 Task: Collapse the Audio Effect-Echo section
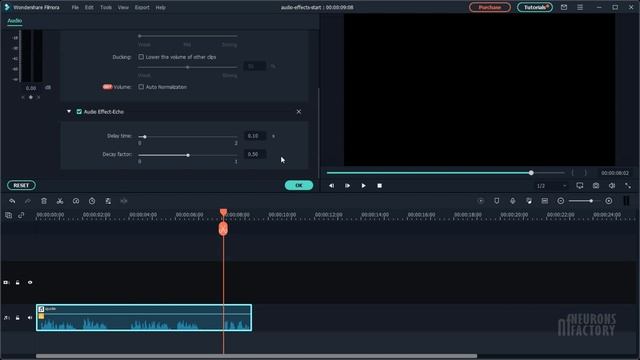(x=69, y=111)
